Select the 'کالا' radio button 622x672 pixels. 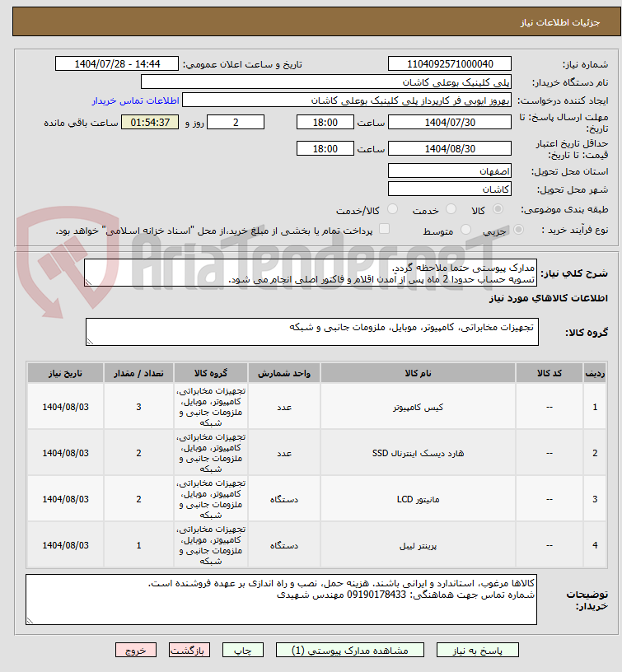click(x=498, y=209)
